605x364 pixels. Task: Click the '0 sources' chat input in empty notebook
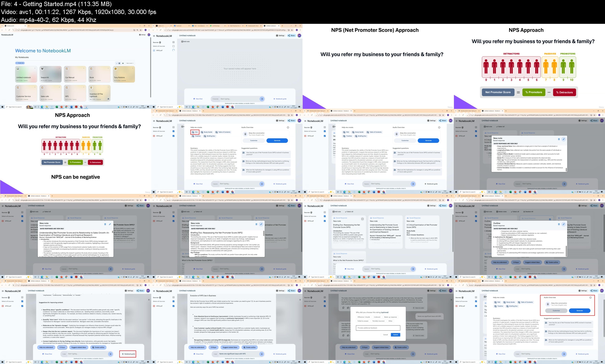click(x=238, y=99)
